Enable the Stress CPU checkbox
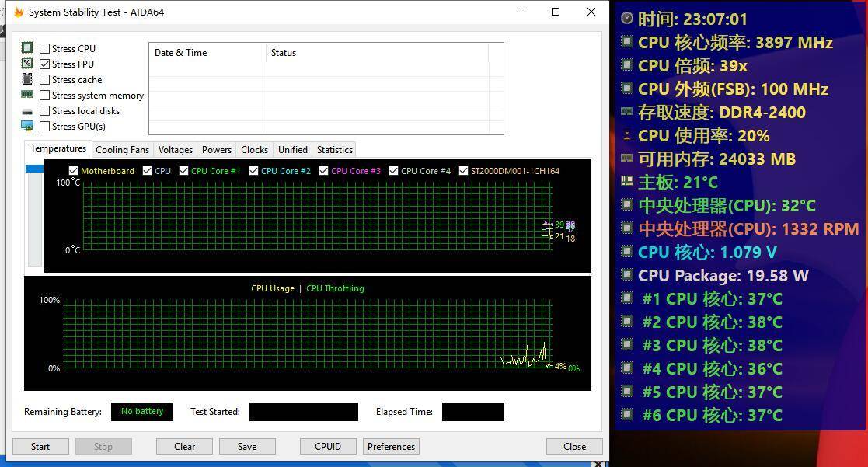This screenshot has width=868, height=467. [x=45, y=49]
